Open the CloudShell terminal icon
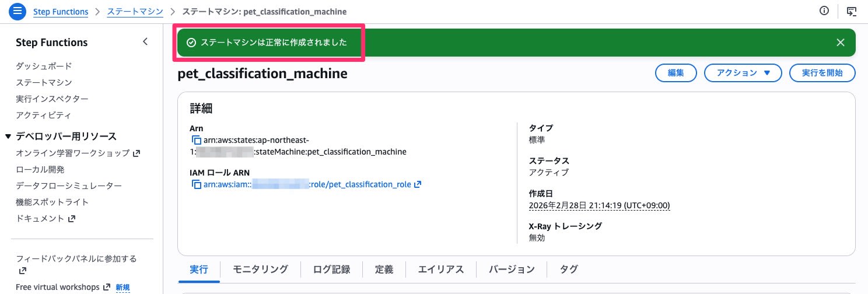This screenshot has height=294, width=868. point(851,11)
